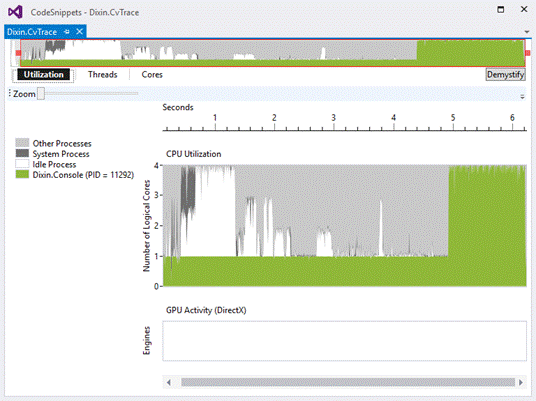Screen dimensions: 536x401
Task: Close the Dixin.CvTrace tab
Action: [x=79, y=32]
